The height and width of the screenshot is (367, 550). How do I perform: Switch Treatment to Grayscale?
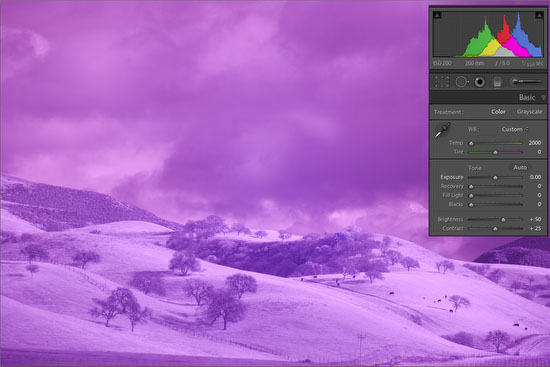tap(529, 112)
